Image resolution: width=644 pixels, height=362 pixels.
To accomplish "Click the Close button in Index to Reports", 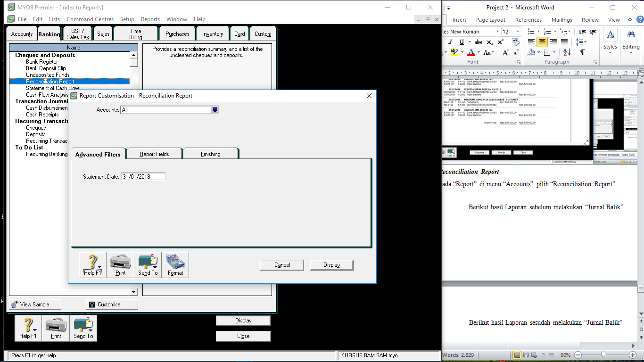I will point(243,336).
